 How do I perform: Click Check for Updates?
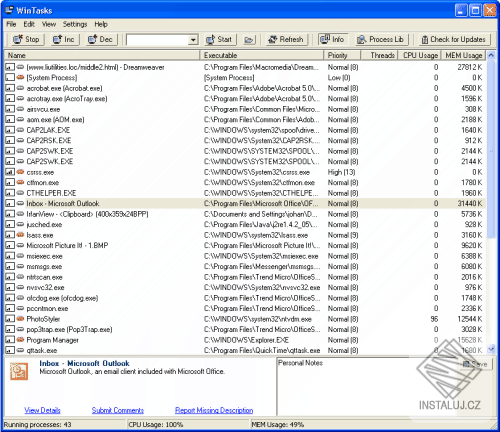tap(454, 40)
